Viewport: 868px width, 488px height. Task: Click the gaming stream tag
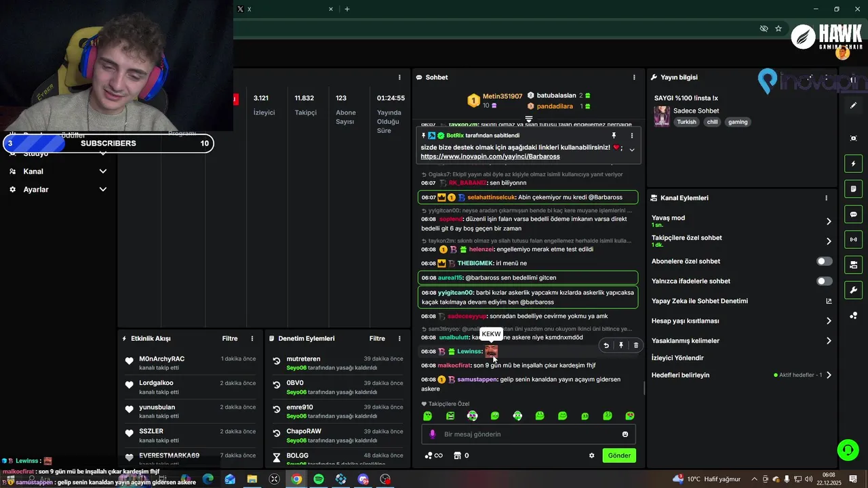[738, 122]
